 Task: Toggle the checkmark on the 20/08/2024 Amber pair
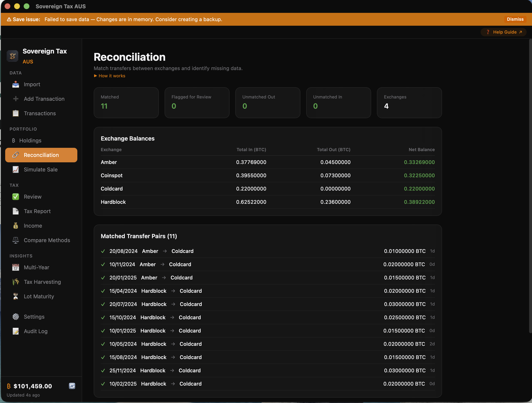point(103,251)
